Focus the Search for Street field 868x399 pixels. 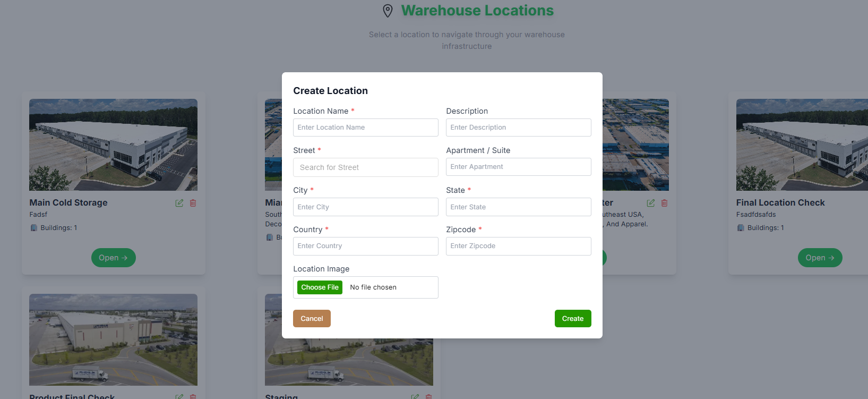click(x=365, y=167)
